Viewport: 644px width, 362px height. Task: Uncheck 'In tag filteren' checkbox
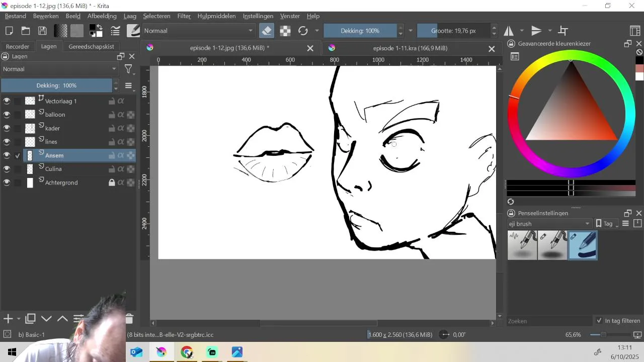(599, 321)
